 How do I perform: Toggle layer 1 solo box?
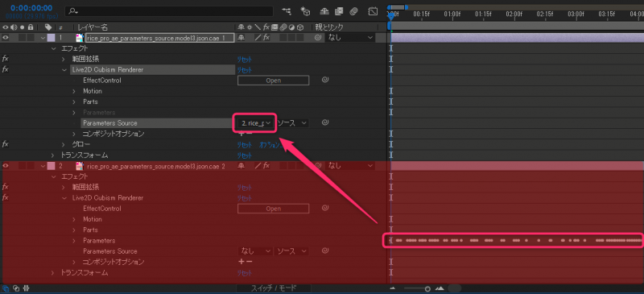(23, 38)
